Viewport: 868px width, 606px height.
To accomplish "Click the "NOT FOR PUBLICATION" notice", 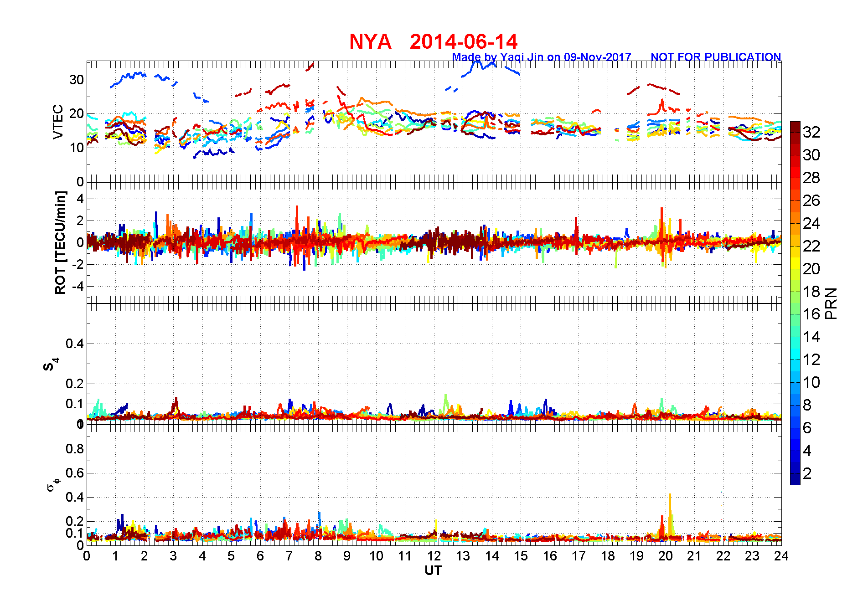I will pos(716,57).
